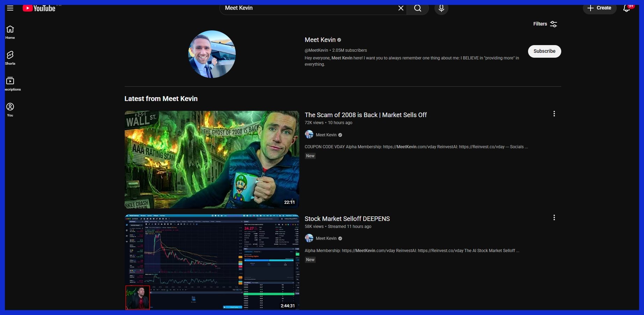Image resolution: width=644 pixels, height=315 pixels.
Task: Click the search magnifying glass icon
Action: click(418, 8)
